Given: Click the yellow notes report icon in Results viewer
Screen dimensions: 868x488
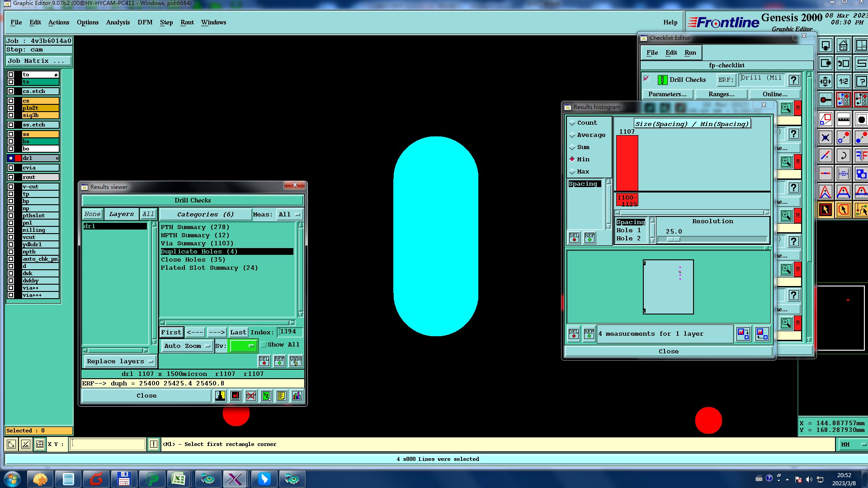Looking at the screenshot, I should pos(281,396).
